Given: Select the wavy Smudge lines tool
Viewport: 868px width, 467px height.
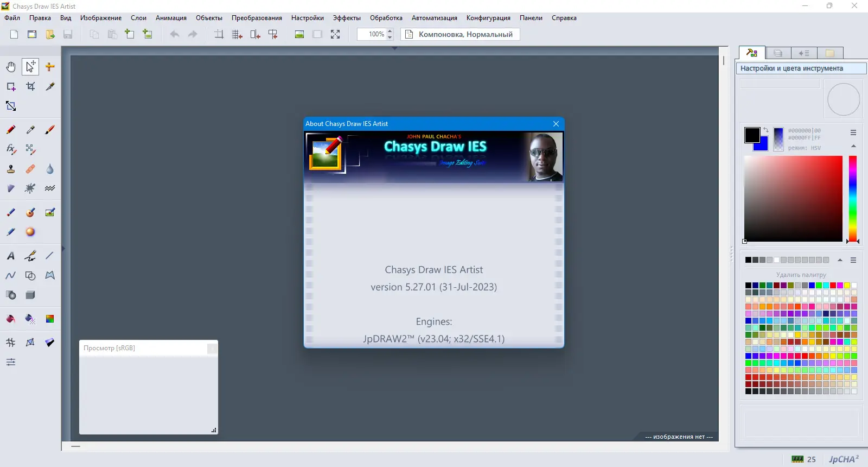Looking at the screenshot, I should 50,188.
